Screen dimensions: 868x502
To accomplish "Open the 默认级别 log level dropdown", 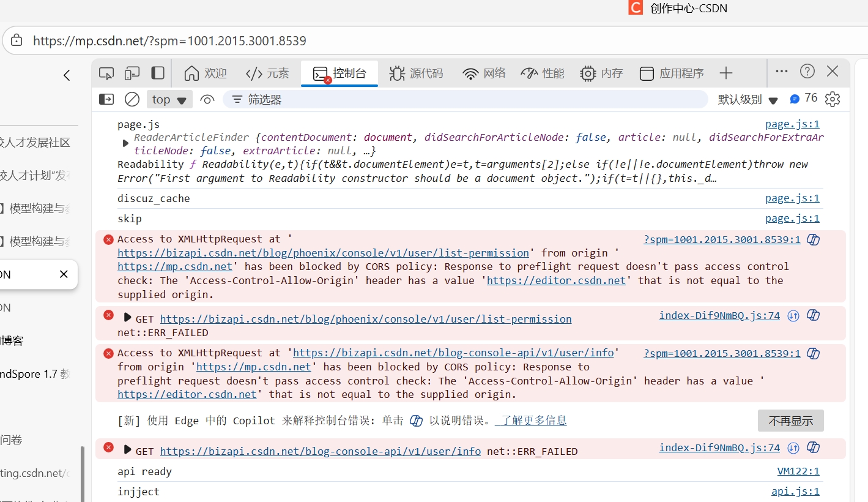I will (747, 99).
